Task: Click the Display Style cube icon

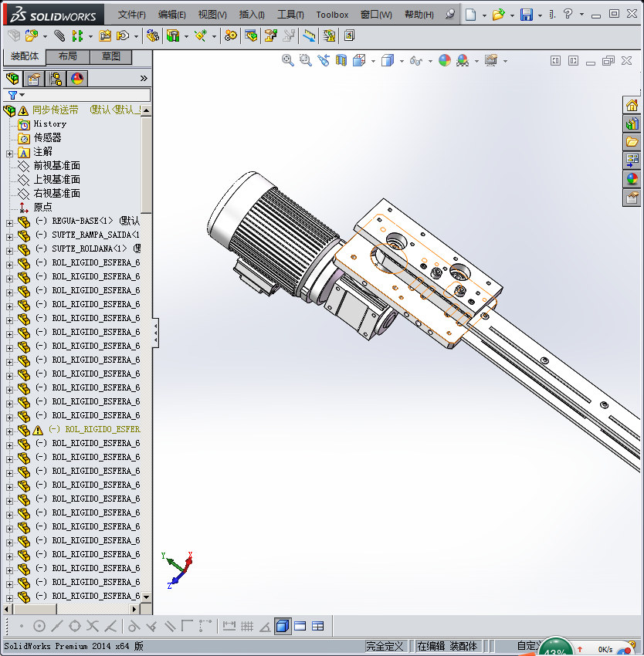Action: [388, 61]
